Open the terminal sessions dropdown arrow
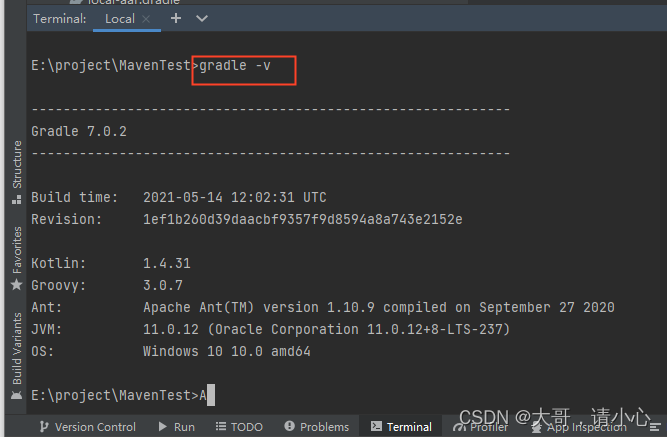Image resolution: width=667 pixels, height=437 pixels. tap(202, 18)
